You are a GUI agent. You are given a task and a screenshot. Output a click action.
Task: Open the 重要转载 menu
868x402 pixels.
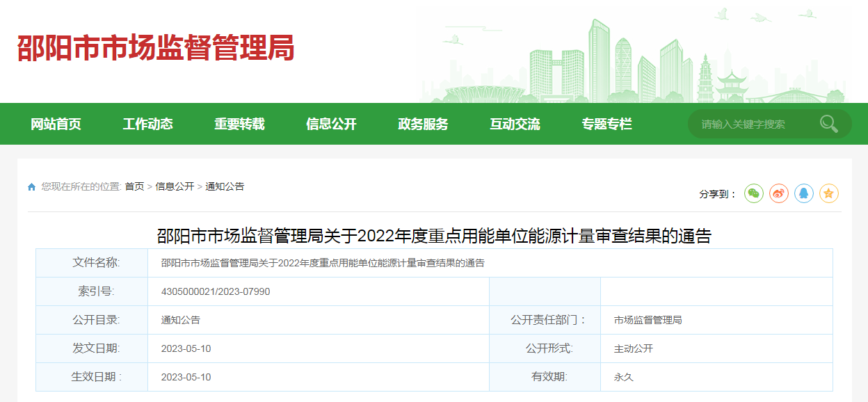coord(240,124)
